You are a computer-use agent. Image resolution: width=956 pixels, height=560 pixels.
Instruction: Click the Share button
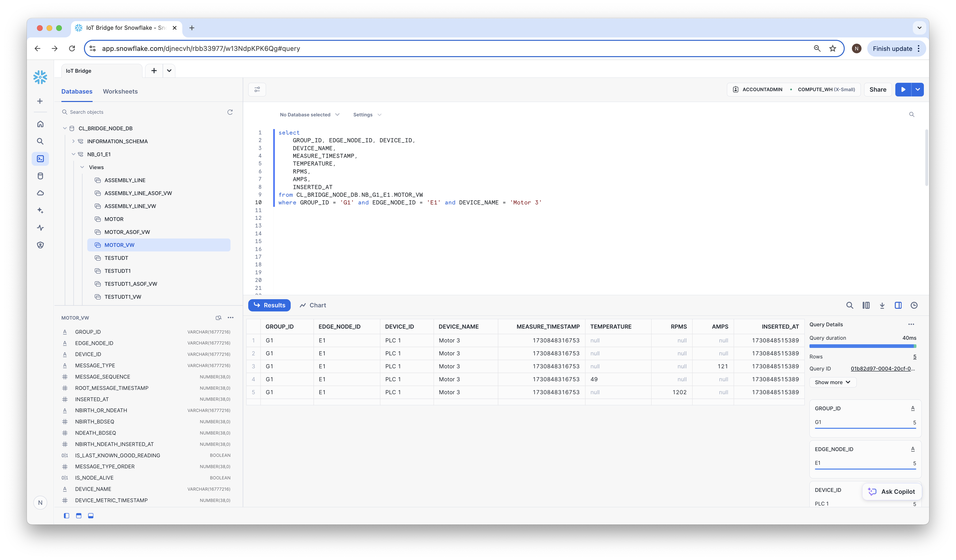tap(878, 89)
